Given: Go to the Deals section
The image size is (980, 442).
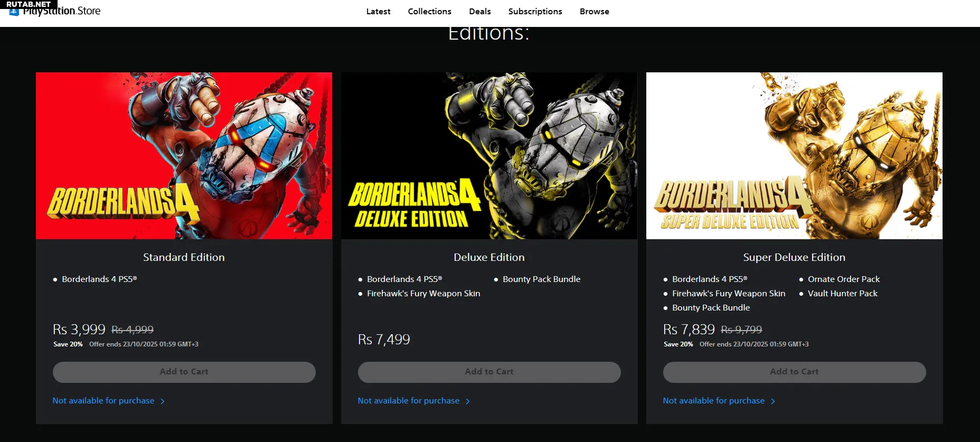Looking at the screenshot, I should (479, 11).
